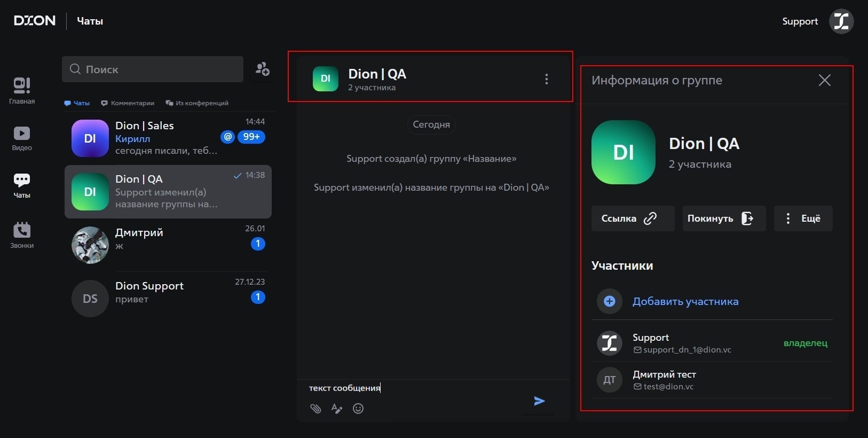Click the Ссылка button to copy link

[x=633, y=218]
